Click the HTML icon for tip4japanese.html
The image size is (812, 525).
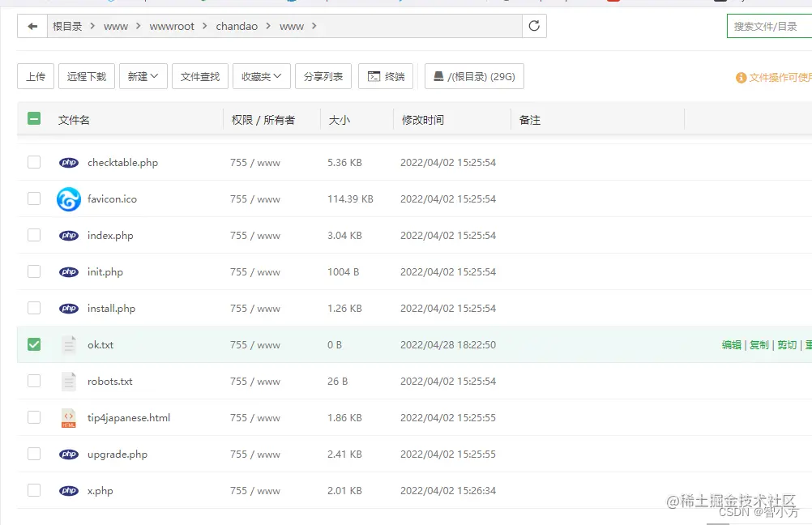pos(69,418)
